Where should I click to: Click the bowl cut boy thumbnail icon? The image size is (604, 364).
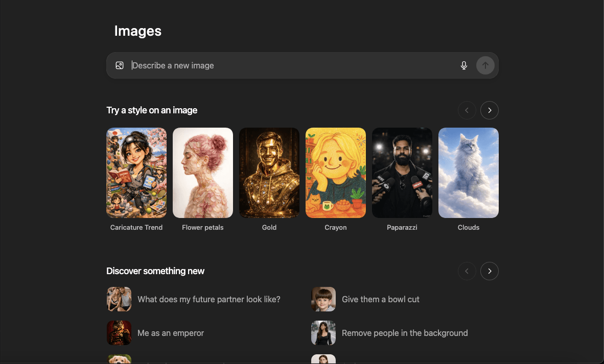click(x=323, y=299)
